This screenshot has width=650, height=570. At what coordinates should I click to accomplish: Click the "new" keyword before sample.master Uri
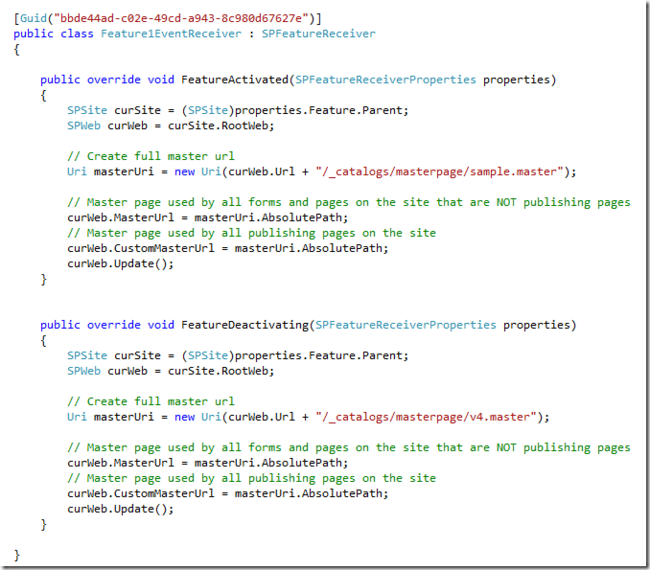click(184, 172)
